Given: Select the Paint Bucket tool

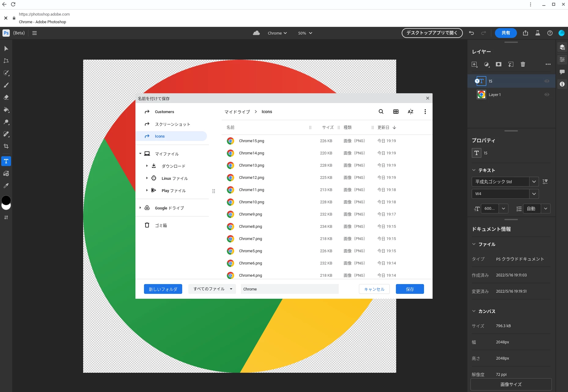Looking at the screenshot, I should (6, 109).
